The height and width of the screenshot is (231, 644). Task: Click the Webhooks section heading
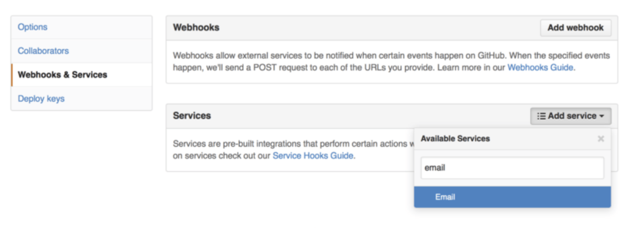click(x=196, y=28)
